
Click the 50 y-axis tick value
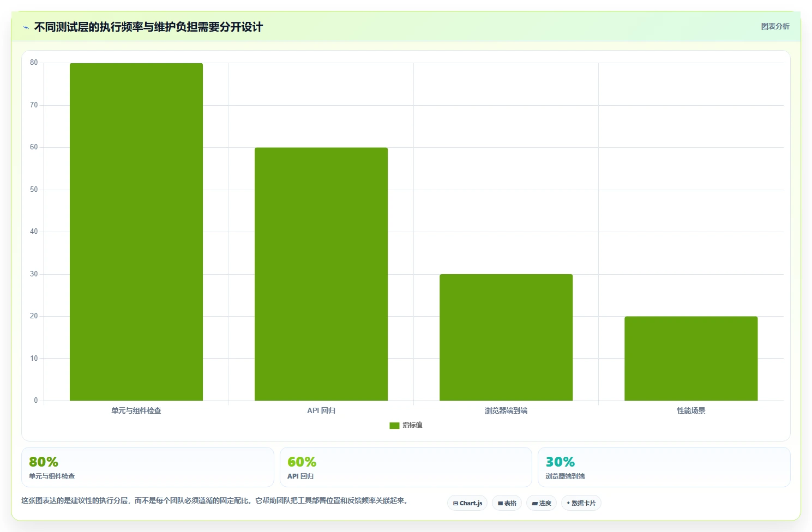(34, 190)
